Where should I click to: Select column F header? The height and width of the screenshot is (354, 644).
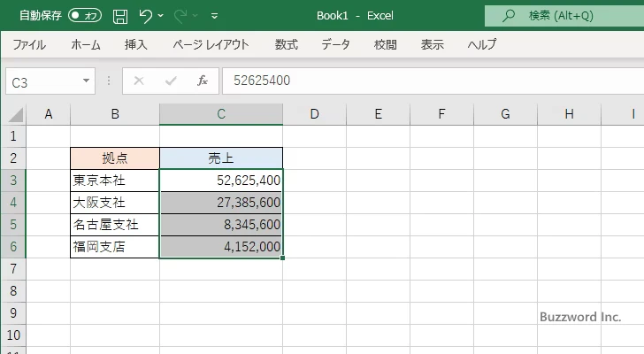[441, 114]
